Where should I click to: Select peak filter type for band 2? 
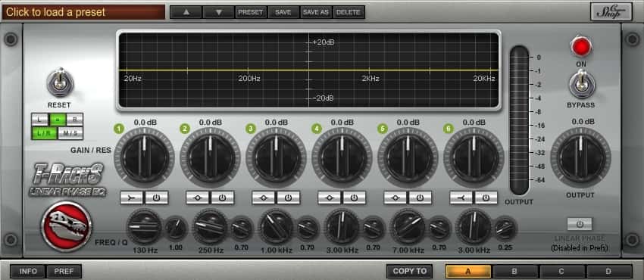click(198, 198)
